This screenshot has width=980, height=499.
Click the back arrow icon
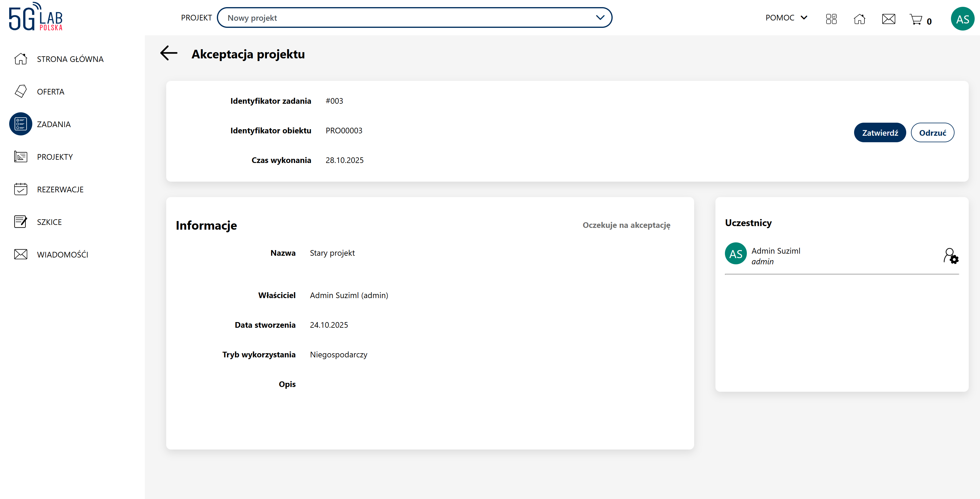[x=169, y=53]
